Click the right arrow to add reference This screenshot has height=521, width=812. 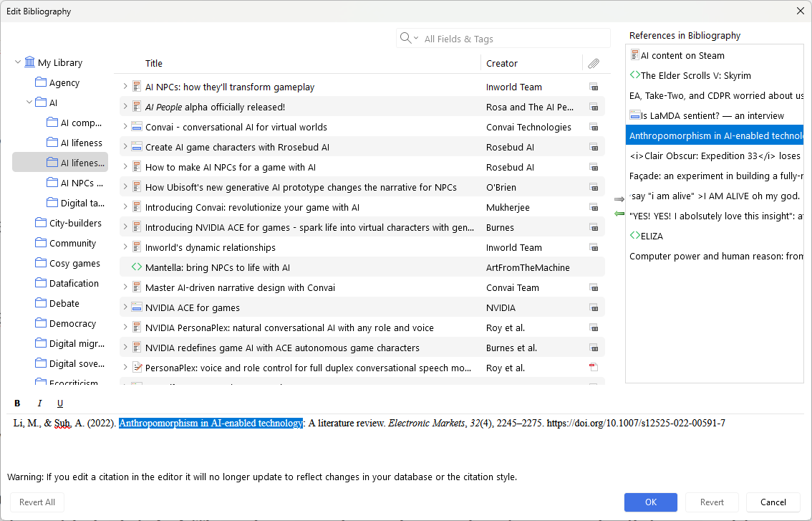tap(619, 199)
